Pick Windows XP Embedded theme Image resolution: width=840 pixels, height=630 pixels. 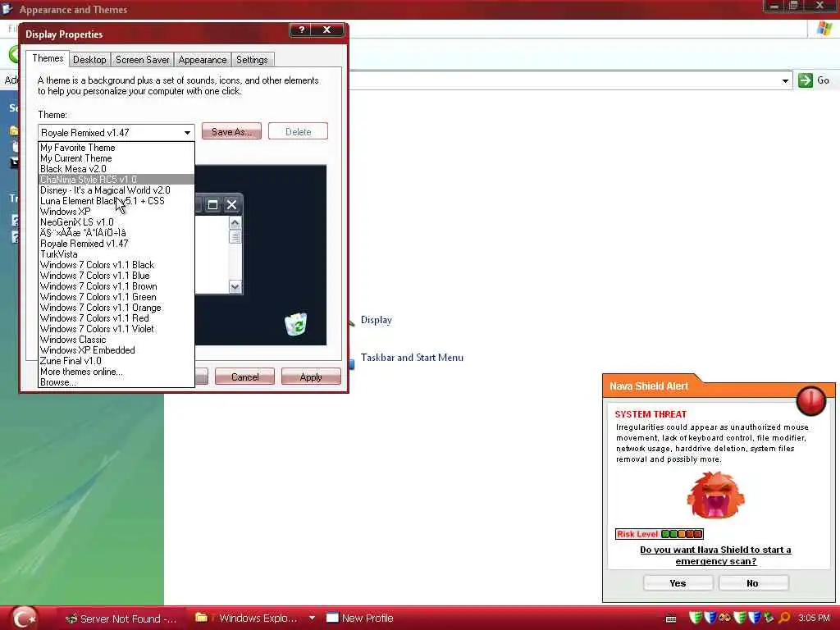tap(116, 350)
